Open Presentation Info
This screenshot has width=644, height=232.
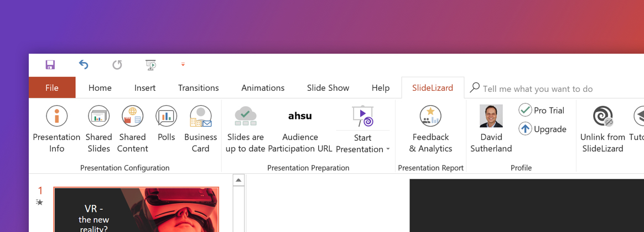tap(56, 130)
